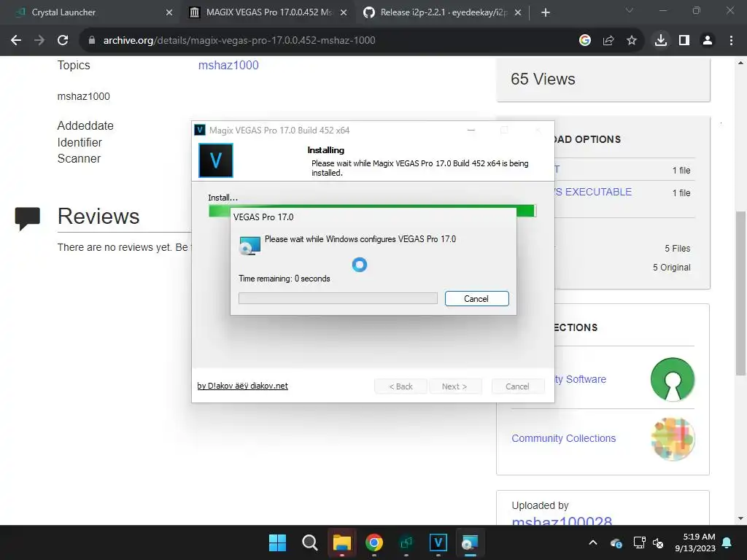This screenshot has height=560, width=747.
Task: Show hidden system tray icons
Action: click(593, 542)
